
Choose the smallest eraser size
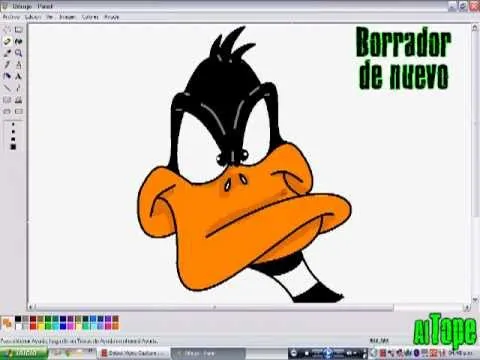[x=13, y=124]
